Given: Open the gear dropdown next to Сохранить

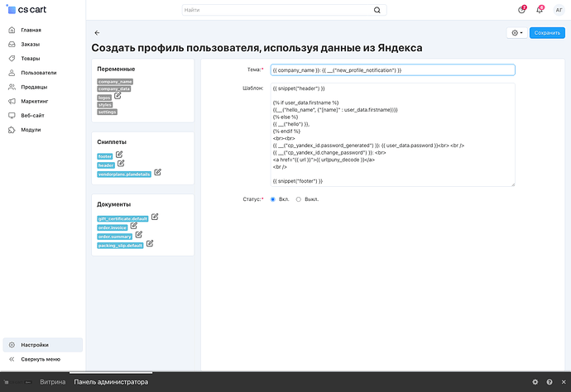Looking at the screenshot, I should pos(516,33).
